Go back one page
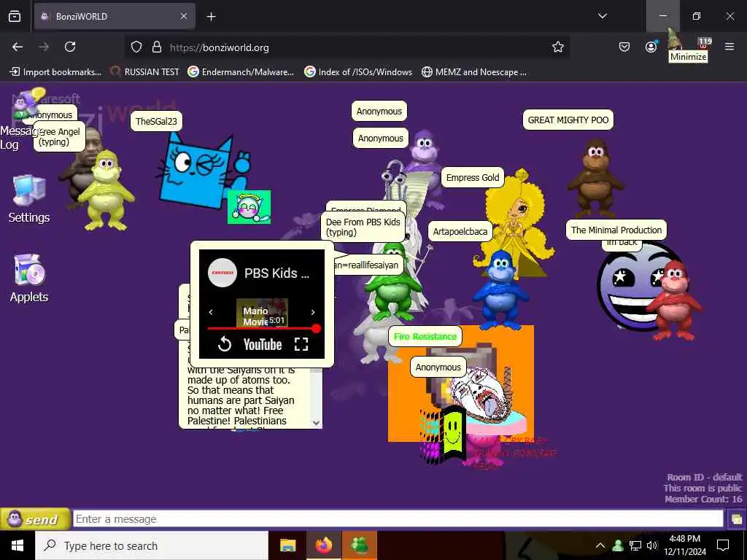The height and width of the screenshot is (560, 747). click(18, 47)
